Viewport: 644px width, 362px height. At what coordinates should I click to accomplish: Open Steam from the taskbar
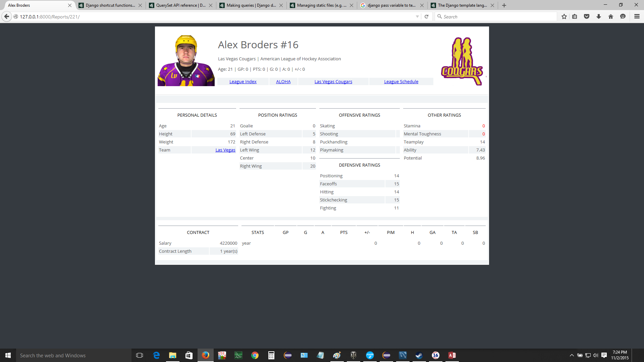pos(419,355)
